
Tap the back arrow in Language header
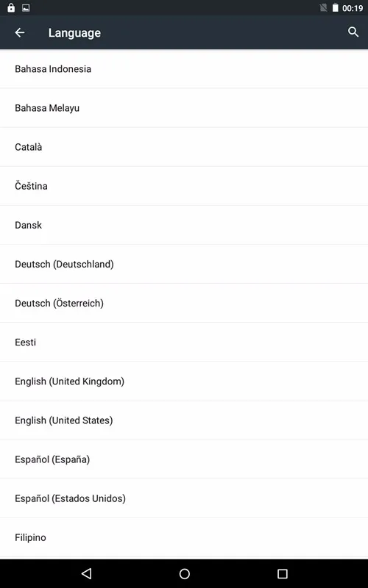point(20,32)
